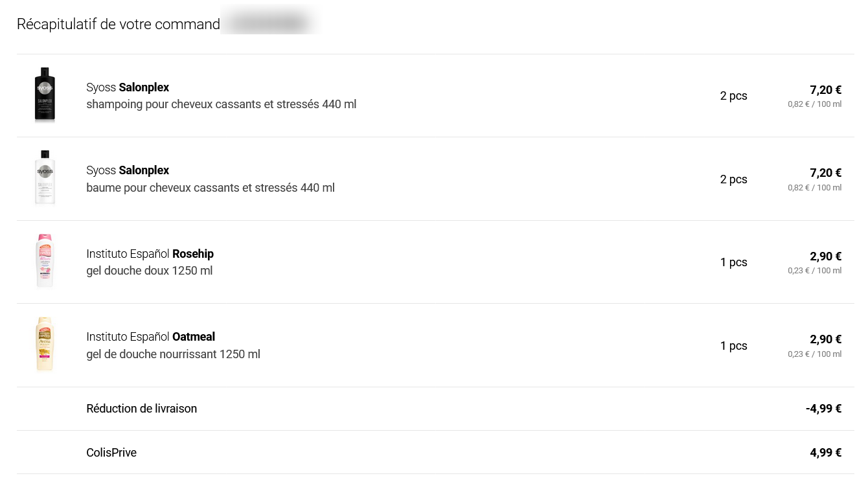The height and width of the screenshot is (478, 868).
Task: Click the 2,90 € price of Oatmeal gel
Action: [x=825, y=339]
